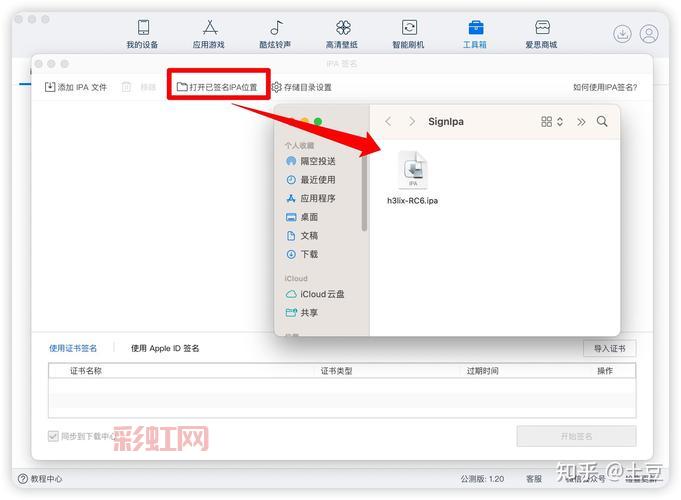Screen dimensions: 681x500
Task: Open 教程中心 tutorial center
Action: tap(40, 479)
